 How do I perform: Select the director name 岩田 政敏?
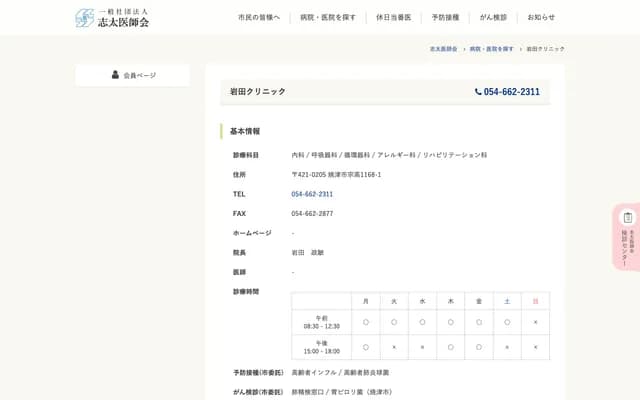coord(307,253)
